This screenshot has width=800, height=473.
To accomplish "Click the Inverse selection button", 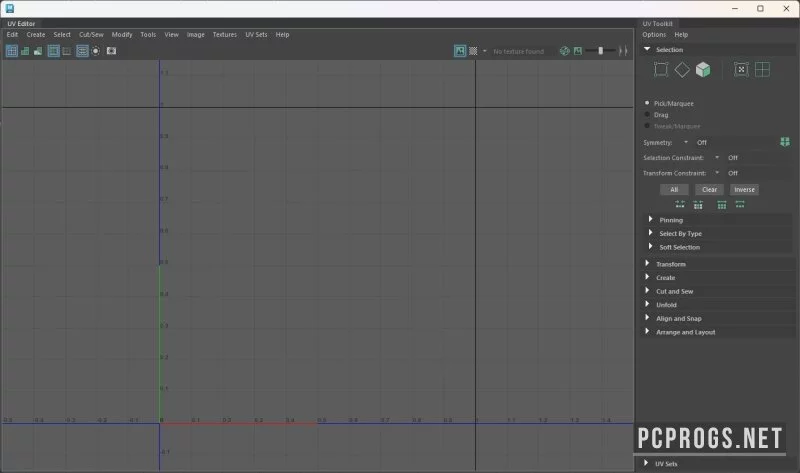I will coord(744,189).
